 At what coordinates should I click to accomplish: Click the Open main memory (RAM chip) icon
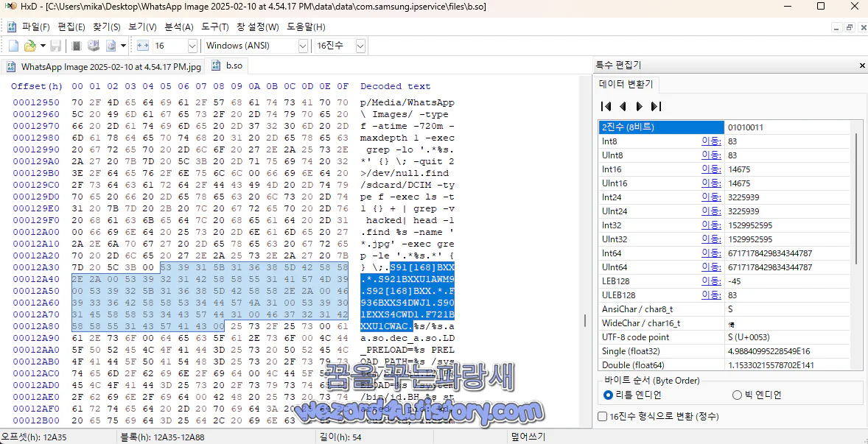click(x=77, y=46)
